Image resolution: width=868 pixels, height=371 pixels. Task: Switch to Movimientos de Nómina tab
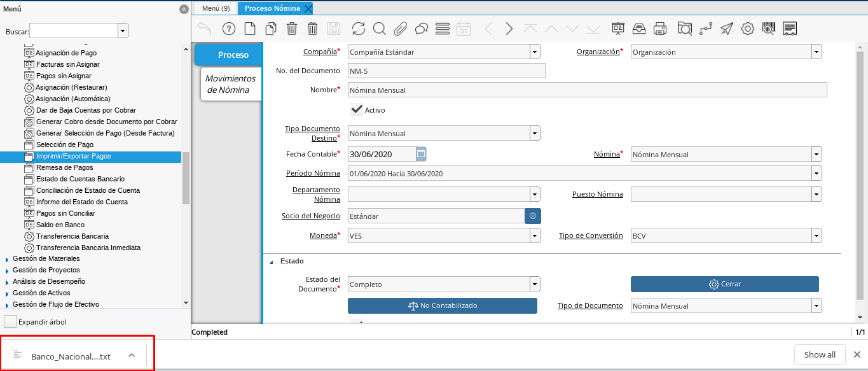coord(230,84)
